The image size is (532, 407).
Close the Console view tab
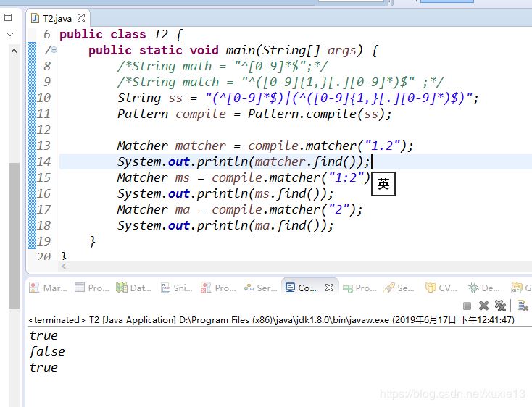[328, 288]
